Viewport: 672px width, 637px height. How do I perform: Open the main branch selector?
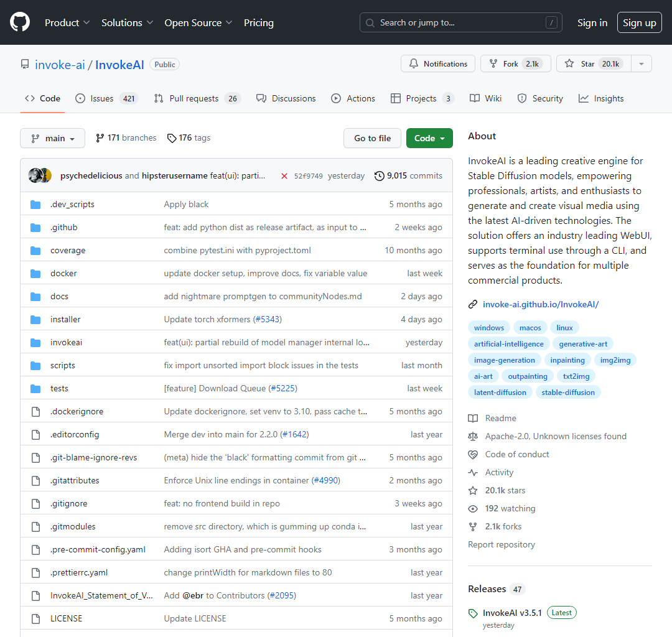(53, 138)
